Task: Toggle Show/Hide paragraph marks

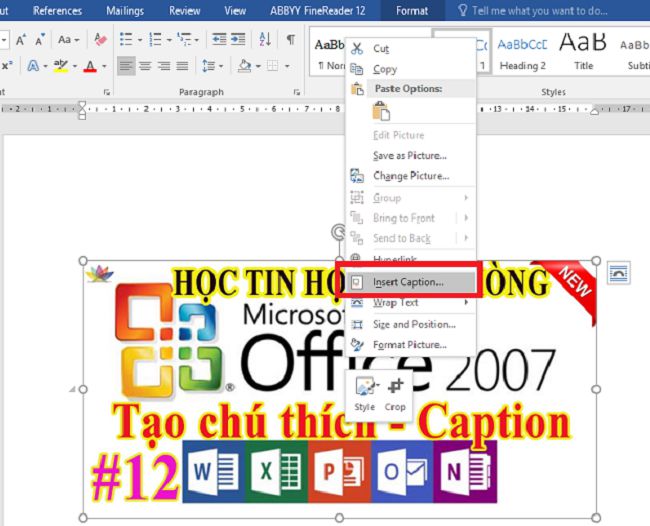Action: point(291,40)
